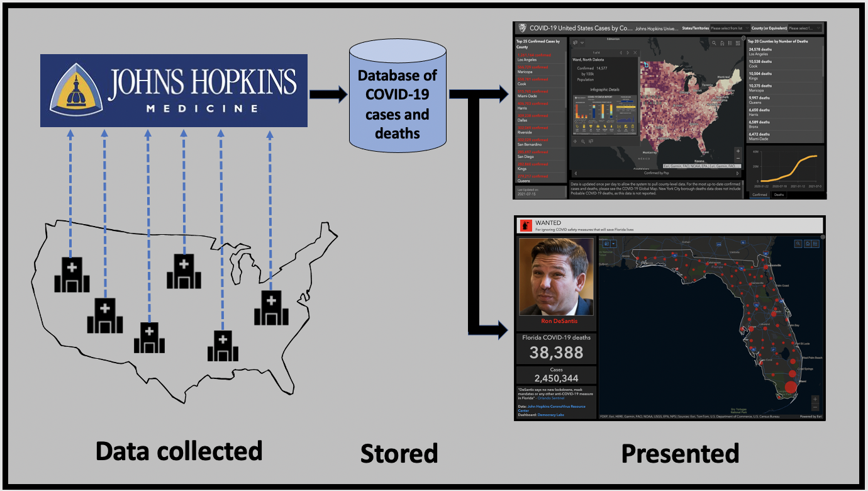Switch to the Confirmed chart tab
868x491 pixels.
pyautogui.click(x=759, y=195)
